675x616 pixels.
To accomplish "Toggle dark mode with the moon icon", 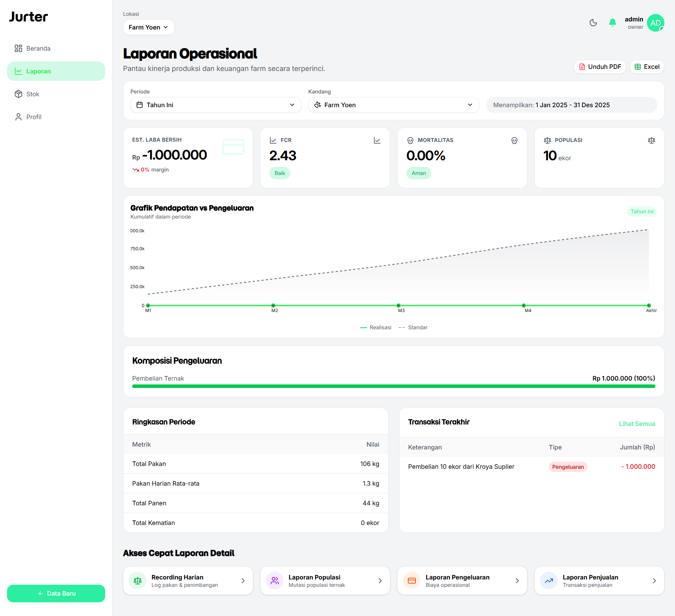I will tap(593, 22).
